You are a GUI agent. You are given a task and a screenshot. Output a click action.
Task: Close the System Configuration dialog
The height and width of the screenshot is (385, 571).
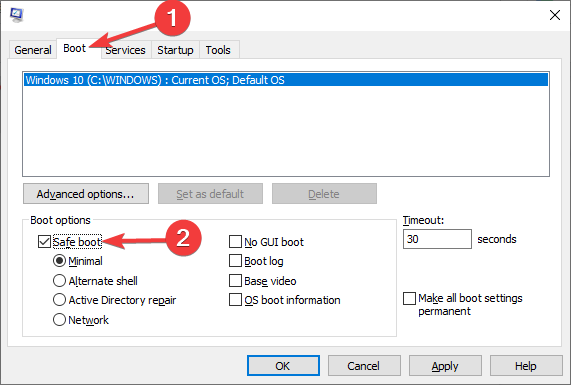555,15
